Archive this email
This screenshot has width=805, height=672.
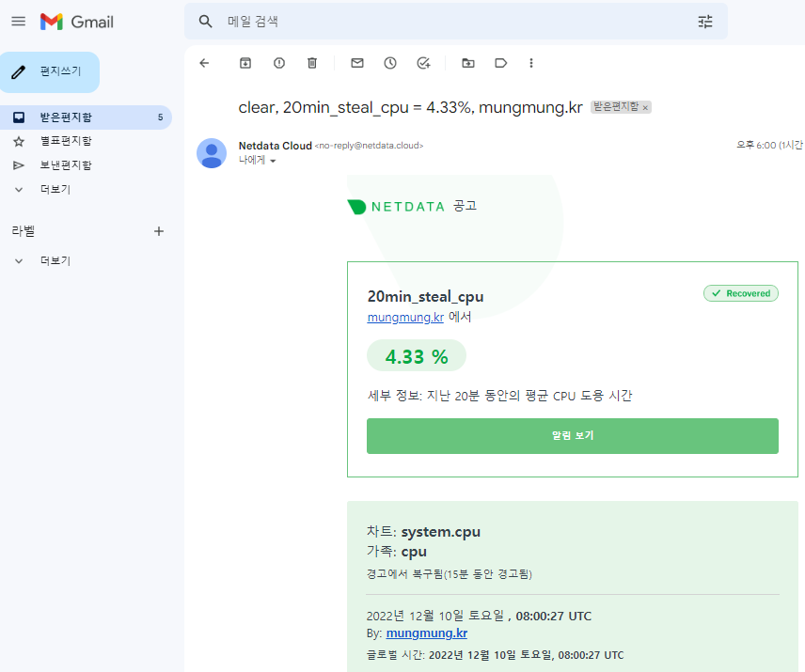click(245, 63)
